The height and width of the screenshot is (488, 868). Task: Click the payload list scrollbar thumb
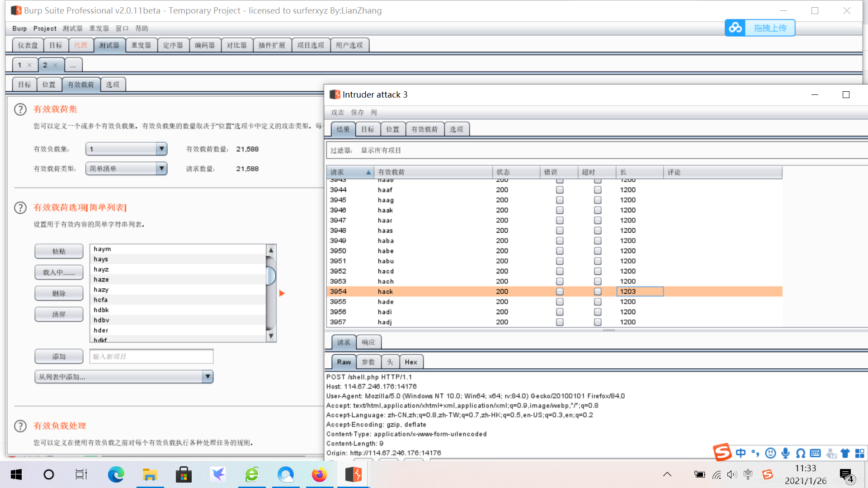(271, 276)
